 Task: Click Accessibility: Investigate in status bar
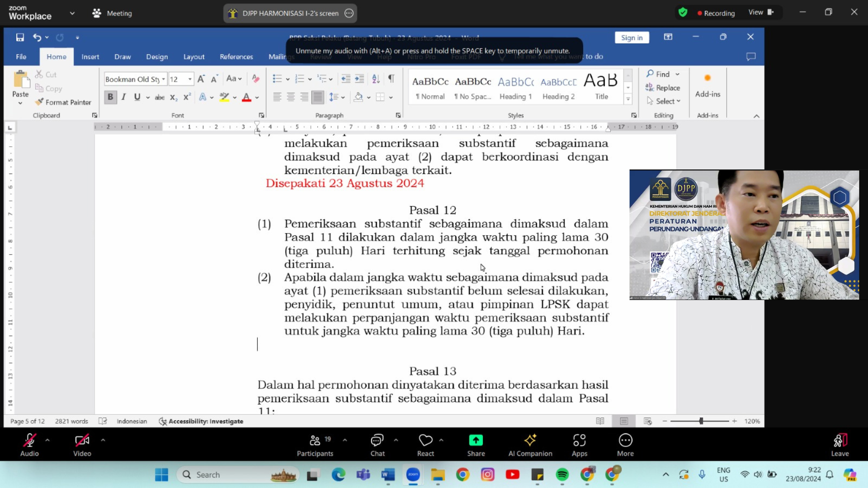click(201, 421)
